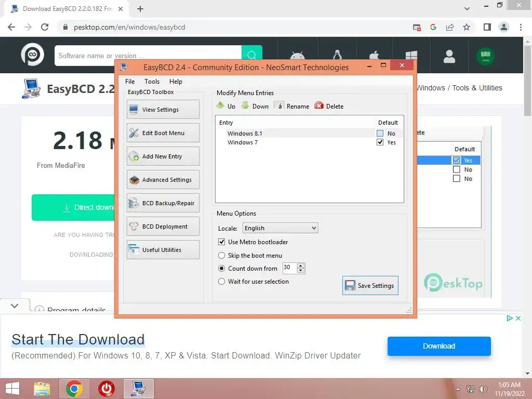Toggle Use Metro bootloader checkbox
Image resolution: width=532 pixels, height=399 pixels.
tap(221, 242)
